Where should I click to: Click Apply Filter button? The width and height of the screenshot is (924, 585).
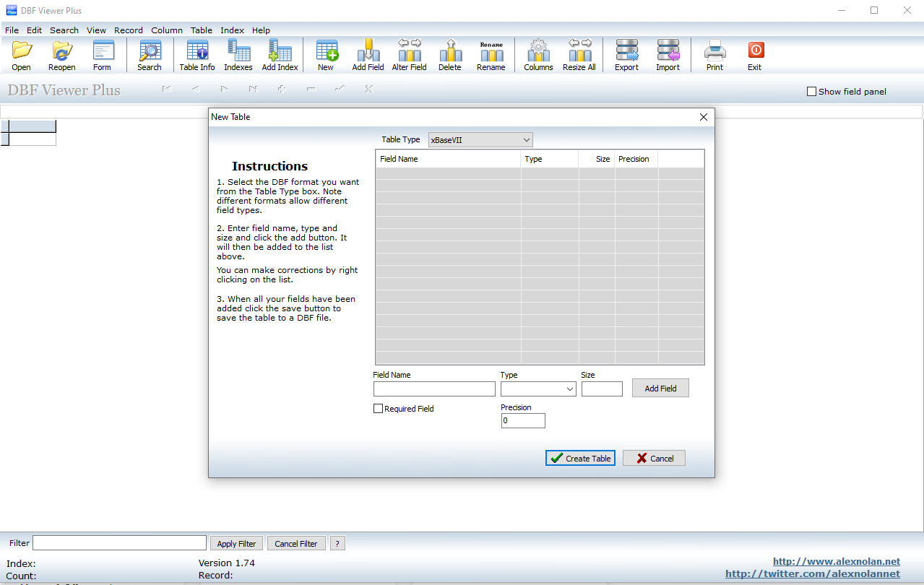point(236,543)
